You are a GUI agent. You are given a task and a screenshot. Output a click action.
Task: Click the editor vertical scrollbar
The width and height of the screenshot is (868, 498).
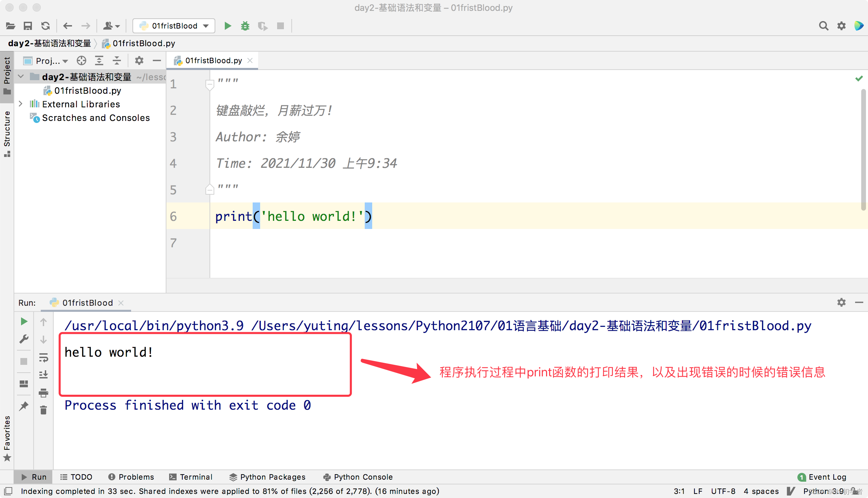863,149
